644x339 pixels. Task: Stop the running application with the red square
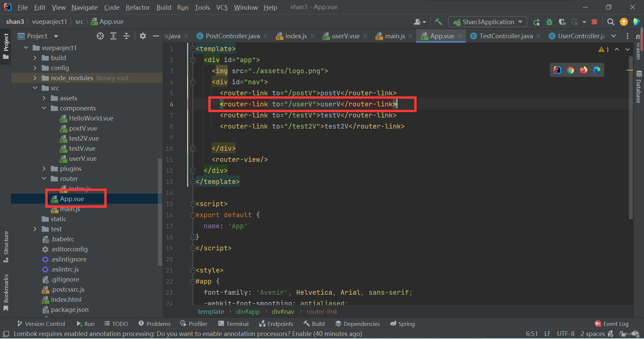(594, 22)
